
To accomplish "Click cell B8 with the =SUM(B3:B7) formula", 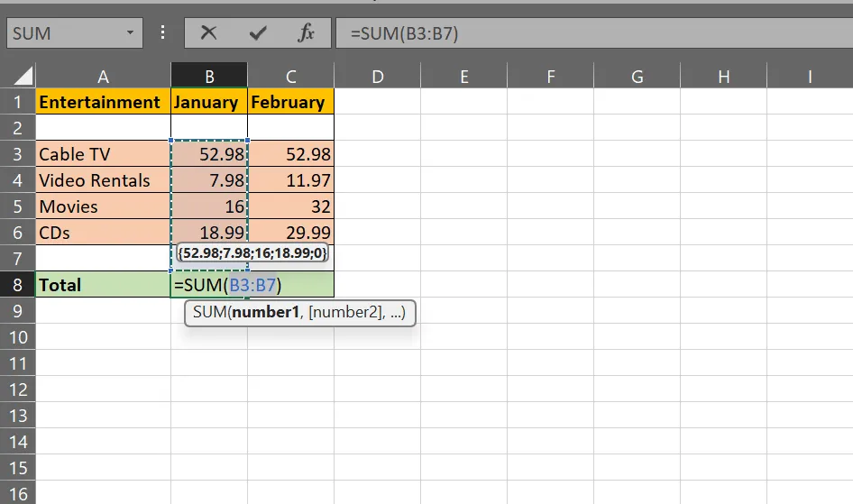I will [x=209, y=284].
